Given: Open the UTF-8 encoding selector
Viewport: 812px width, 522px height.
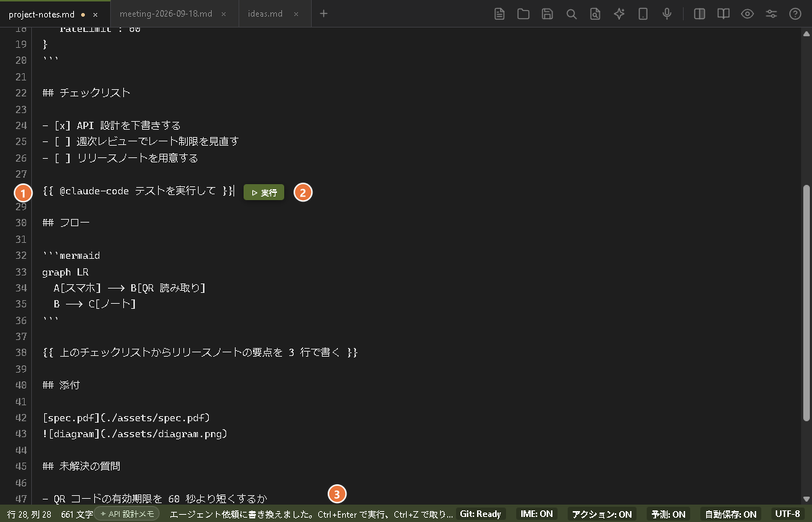Looking at the screenshot, I should click(787, 514).
